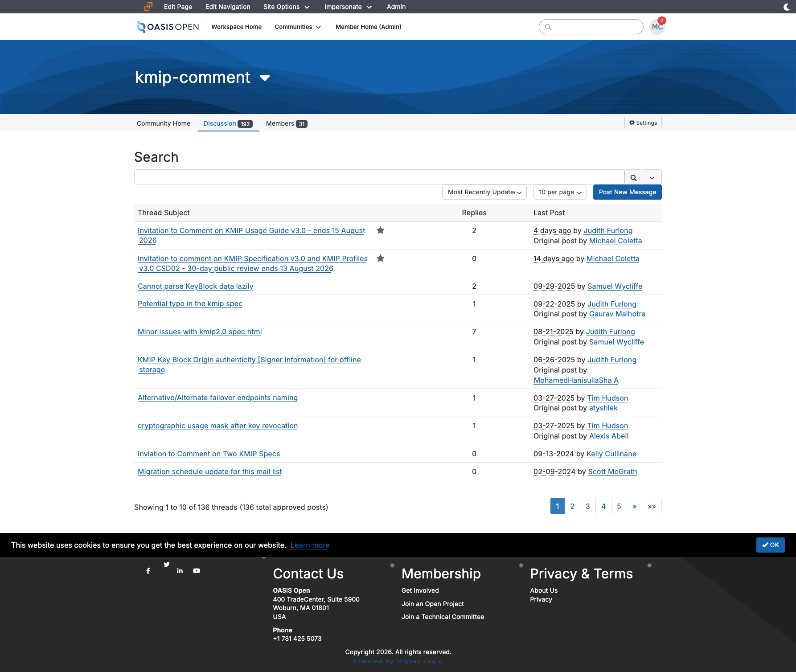The height and width of the screenshot is (672, 796).
Task: Expand the Communities dropdown
Action: (x=298, y=27)
